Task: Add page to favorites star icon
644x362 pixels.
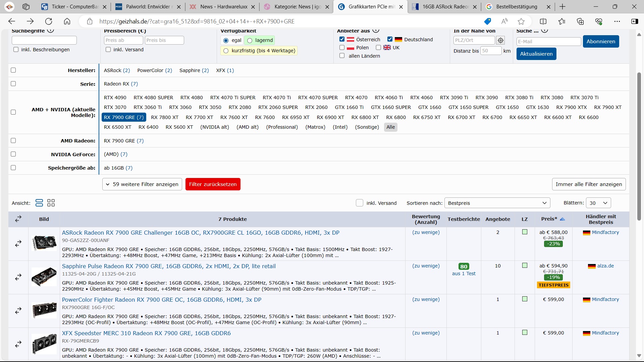Action: pyautogui.click(x=521, y=21)
